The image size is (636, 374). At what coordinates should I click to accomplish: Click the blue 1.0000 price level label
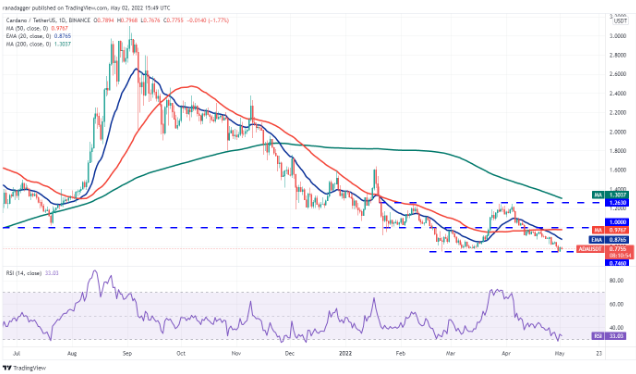(617, 222)
